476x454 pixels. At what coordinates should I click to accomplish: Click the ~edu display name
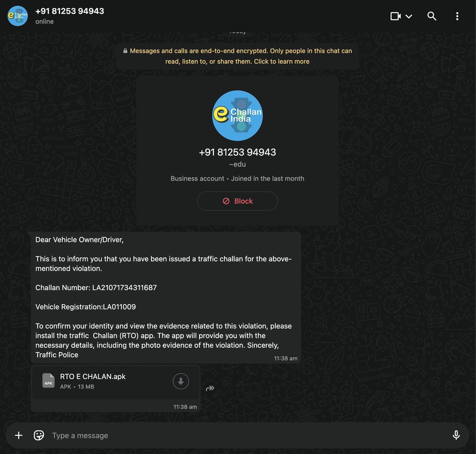[237, 164]
